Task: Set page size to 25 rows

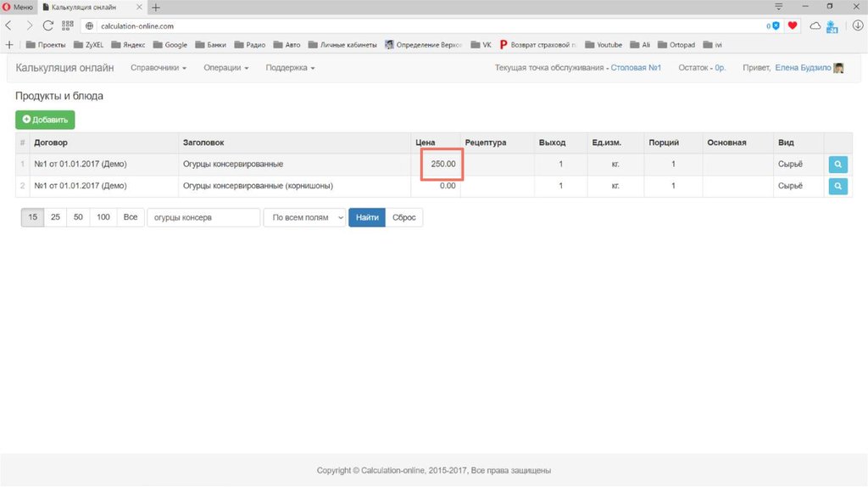Action: point(55,218)
